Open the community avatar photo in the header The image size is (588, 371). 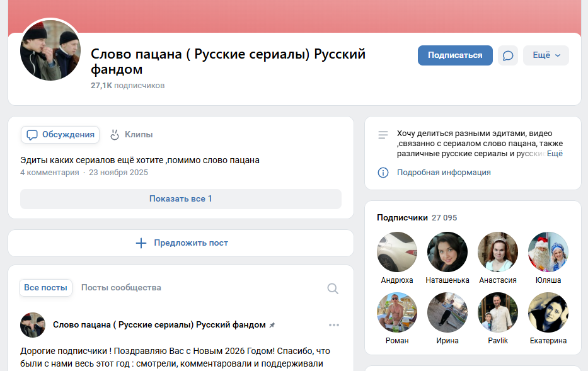click(x=50, y=50)
